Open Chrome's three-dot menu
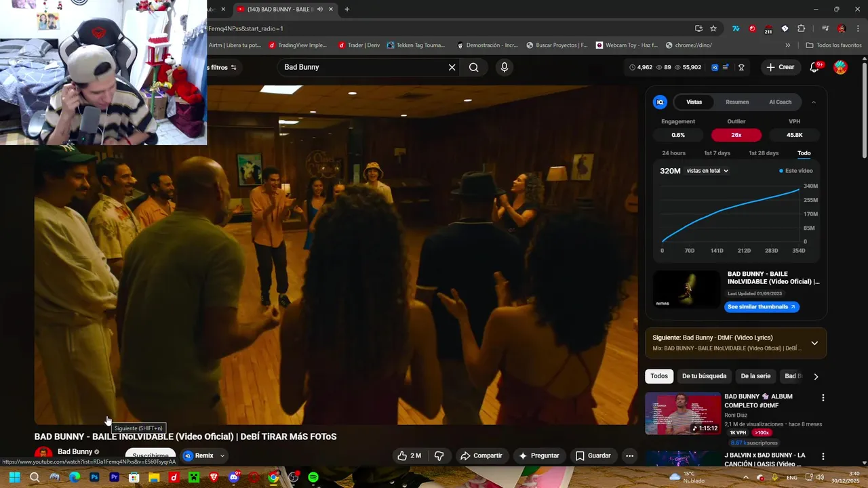 coord(857,28)
